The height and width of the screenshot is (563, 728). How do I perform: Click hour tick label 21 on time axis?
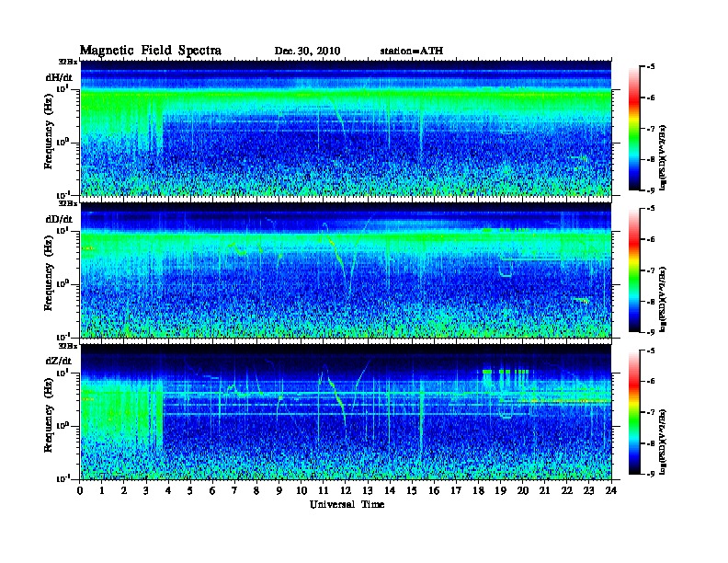tap(544, 490)
